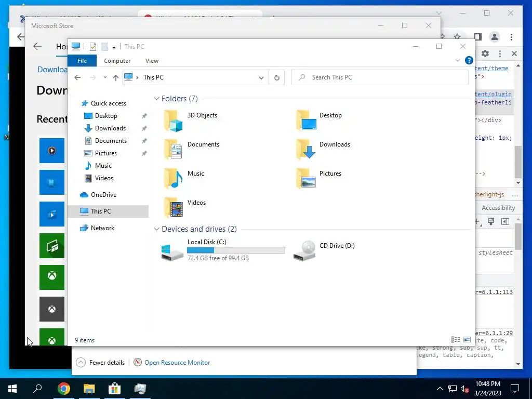Screen dimensions: 532x399
Task: Open the Downloads folder in Folders list
Action: click(x=323, y=149)
